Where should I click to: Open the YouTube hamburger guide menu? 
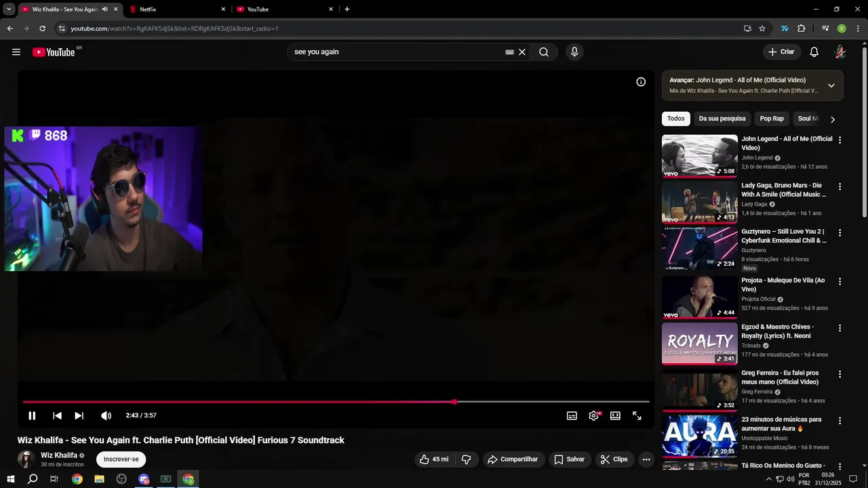(16, 52)
